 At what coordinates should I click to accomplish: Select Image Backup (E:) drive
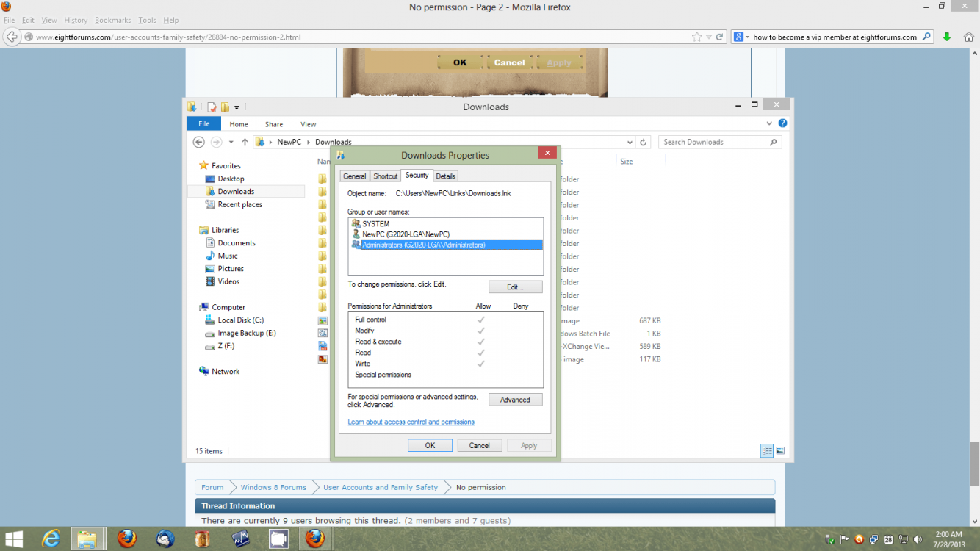point(246,333)
